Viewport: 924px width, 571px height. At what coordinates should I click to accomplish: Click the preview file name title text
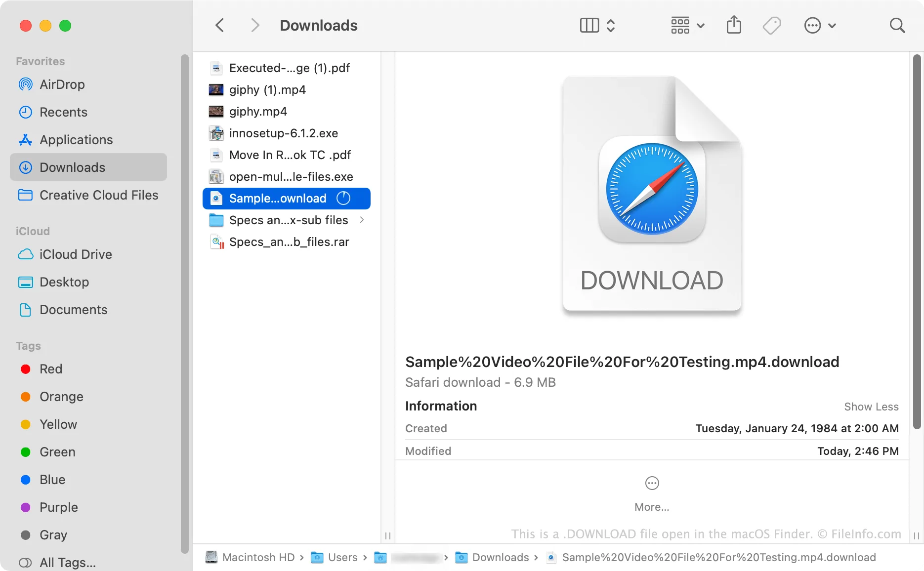point(622,362)
